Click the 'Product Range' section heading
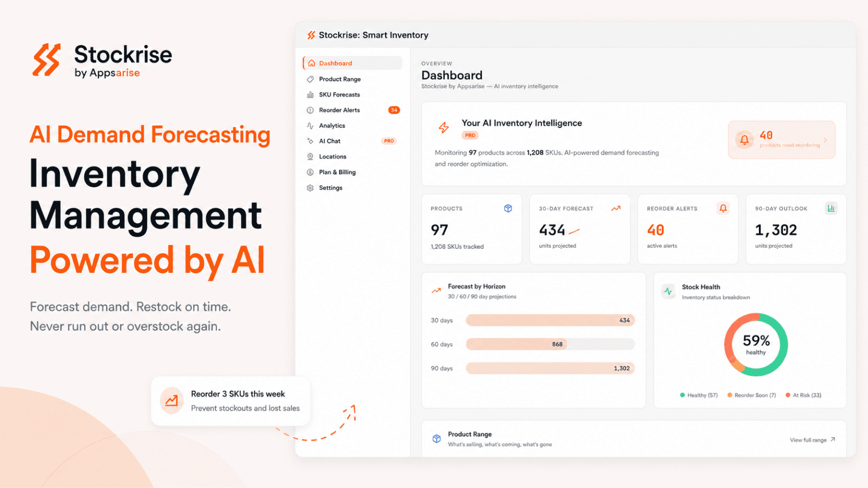 tap(470, 434)
